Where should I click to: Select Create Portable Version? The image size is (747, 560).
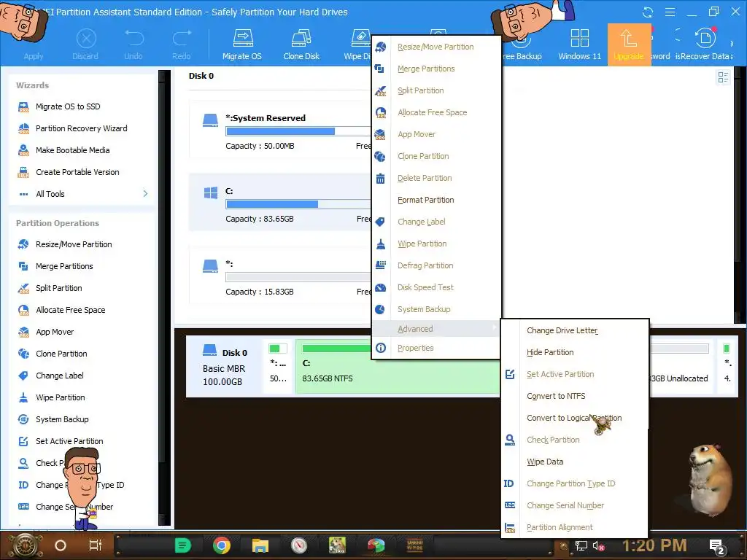tap(77, 172)
